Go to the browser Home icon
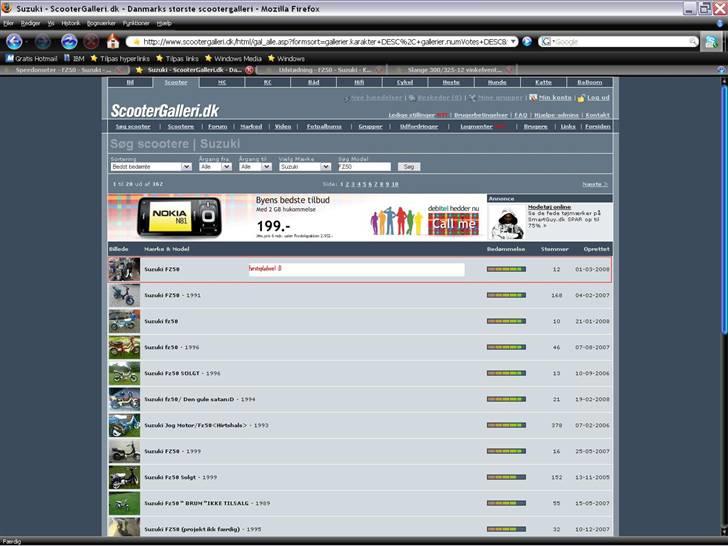 113,42
